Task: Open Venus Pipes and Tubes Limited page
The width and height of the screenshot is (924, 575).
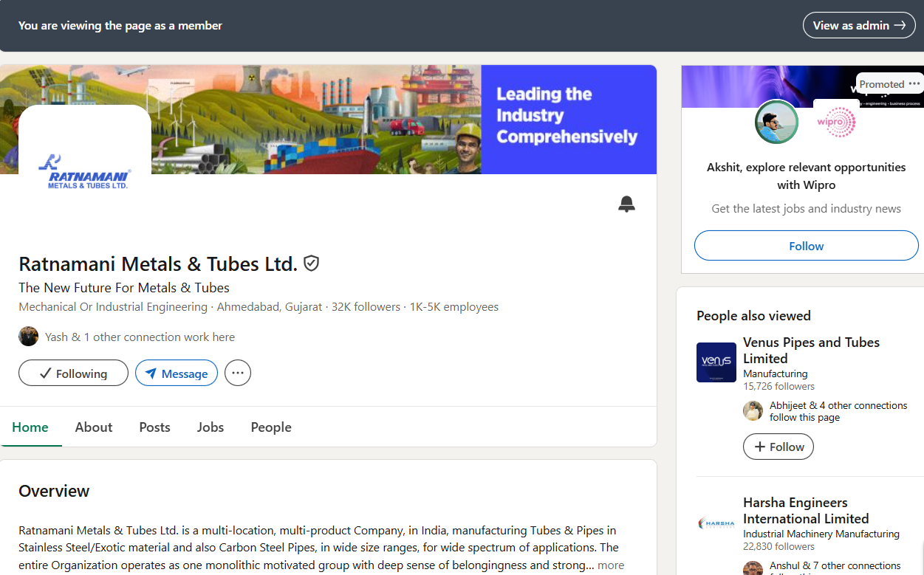Action: [811, 351]
